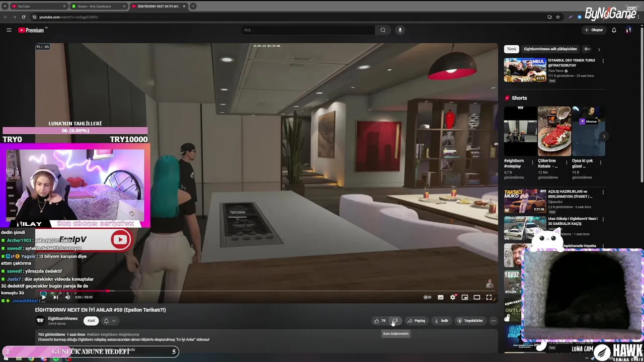Enter fullscreen mode
This screenshot has height=362, width=644.
[x=489, y=297]
